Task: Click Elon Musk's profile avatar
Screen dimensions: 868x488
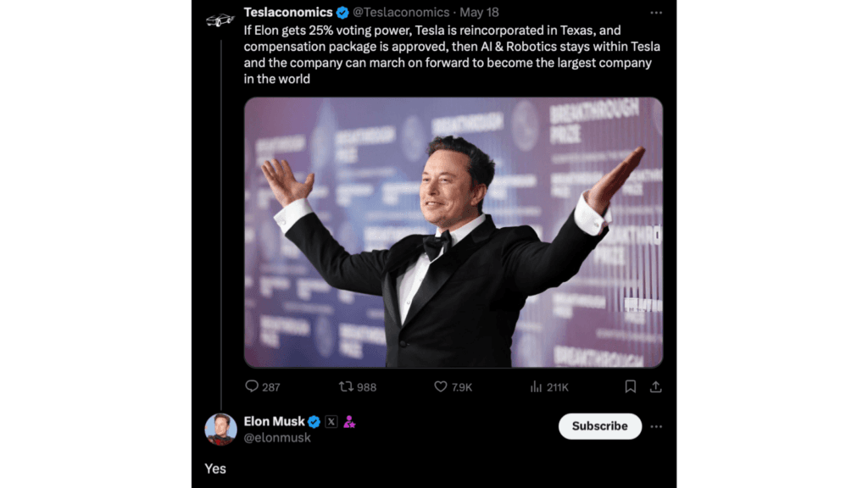Action: [221, 428]
